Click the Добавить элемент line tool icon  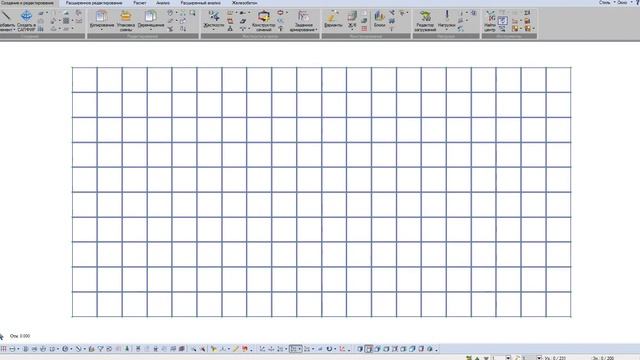click(6, 16)
